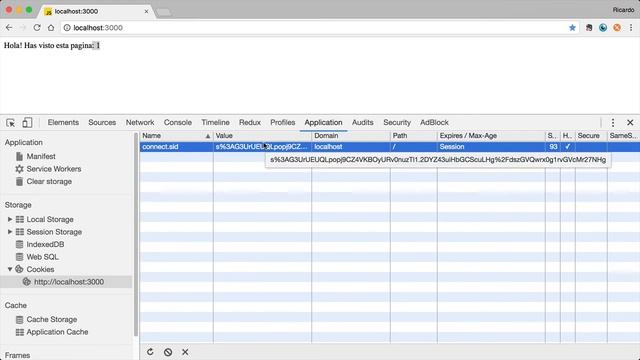
Task: Select Service Workers in sidebar
Action: (x=54, y=169)
